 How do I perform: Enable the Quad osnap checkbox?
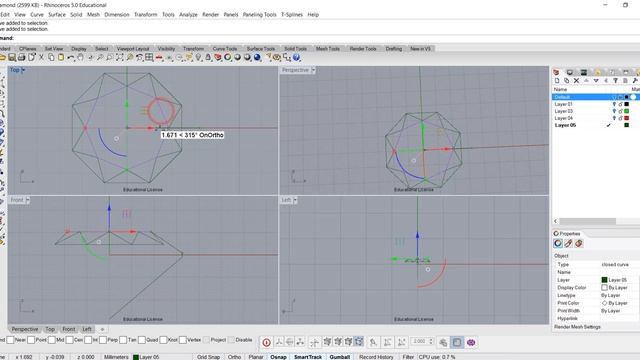(x=142, y=340)
